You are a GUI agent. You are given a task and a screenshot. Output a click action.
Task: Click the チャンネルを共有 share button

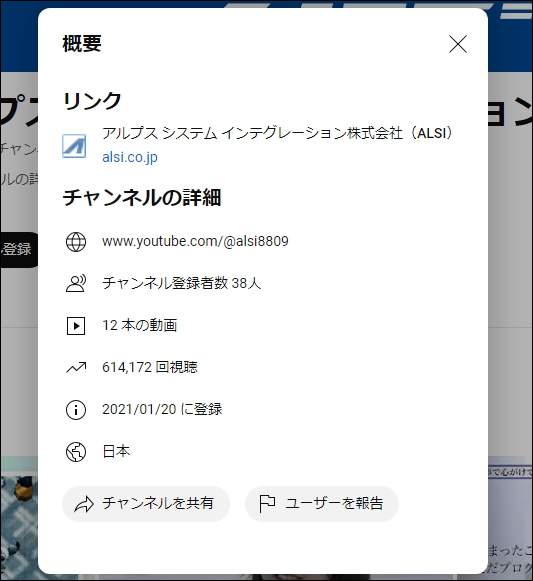coord(146,504)
